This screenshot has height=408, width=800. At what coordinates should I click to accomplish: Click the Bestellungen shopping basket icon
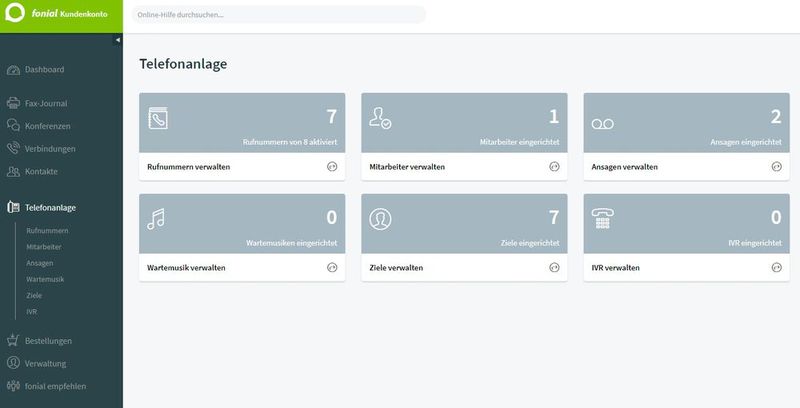click(13, 340)
